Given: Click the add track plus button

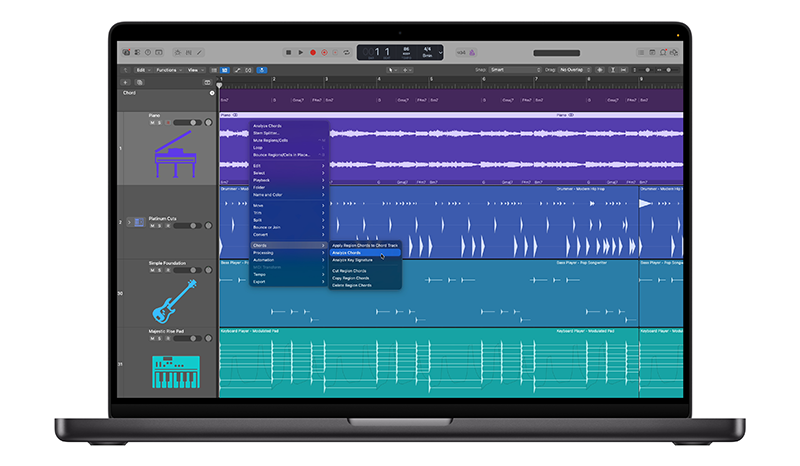Looking at the screenshot, I should click(x=125, y=82).
